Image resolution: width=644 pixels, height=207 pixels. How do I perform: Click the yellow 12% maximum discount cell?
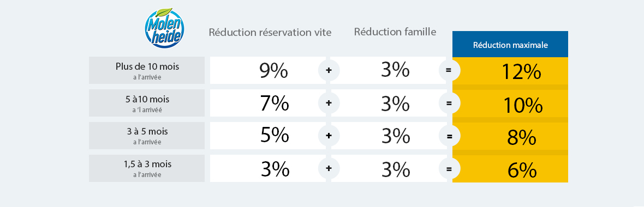510,71
